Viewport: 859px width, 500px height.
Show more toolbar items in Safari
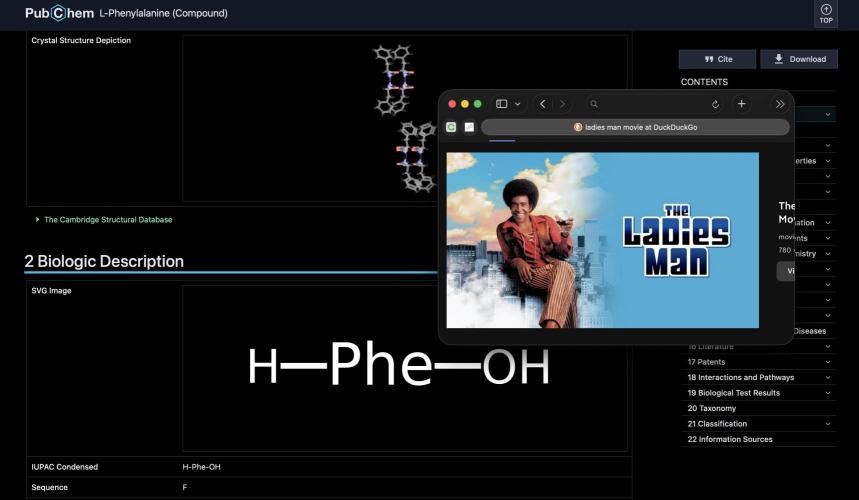tap(779, 104)
